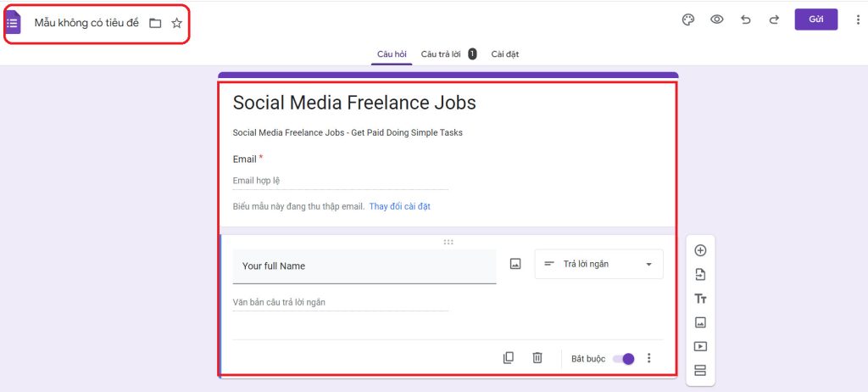The width and height of the screenshot is (868, 392).
Task: Star the form next to title
Action: (177, 23)
